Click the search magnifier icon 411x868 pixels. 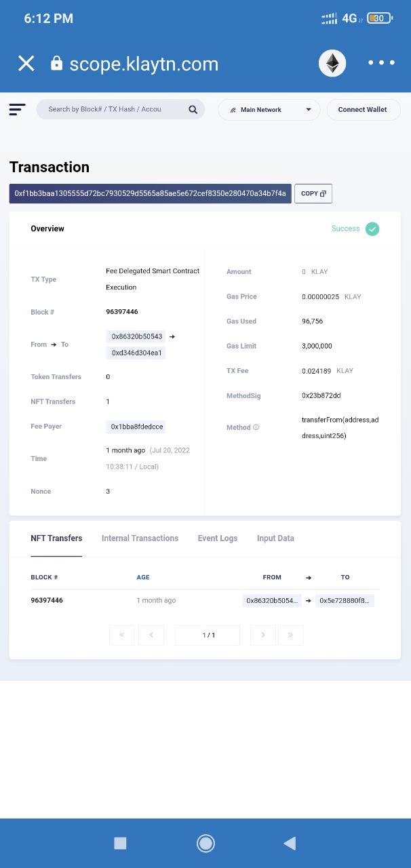click(193, 109)
